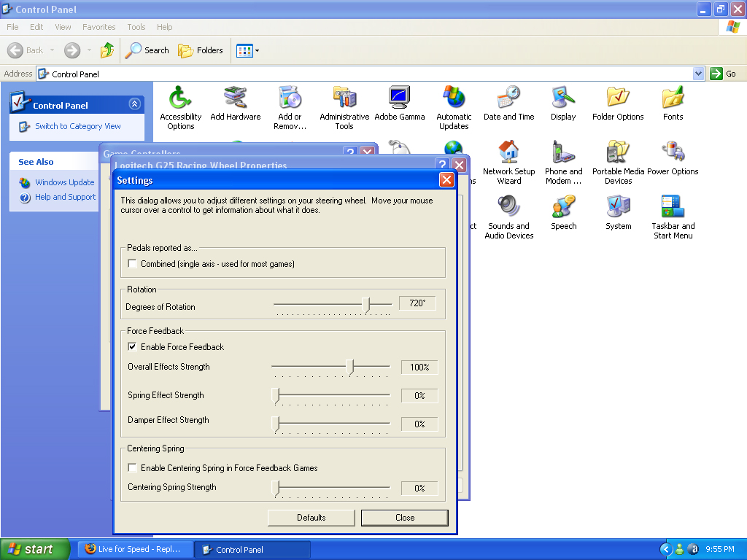Click the Logitech wheel properties help button
This screenshot has height=560, width=747.
click(x=442, y=165)
